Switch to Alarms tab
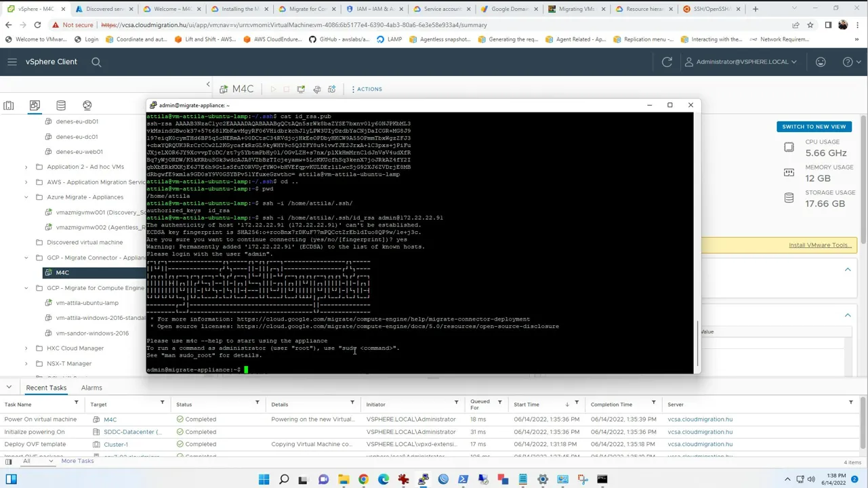This screenshot has height=488, width=868. tap(91, 388)
